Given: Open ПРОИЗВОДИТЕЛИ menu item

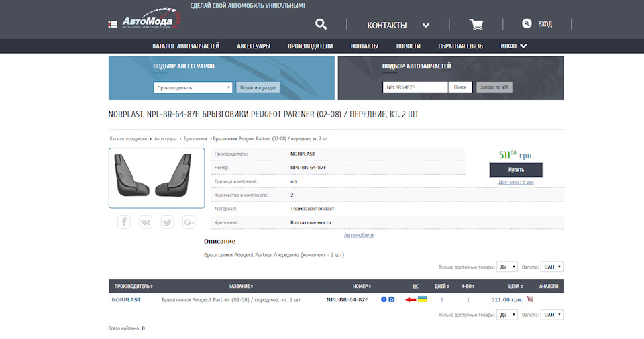Looking at the screenshot, I should 310,46.
